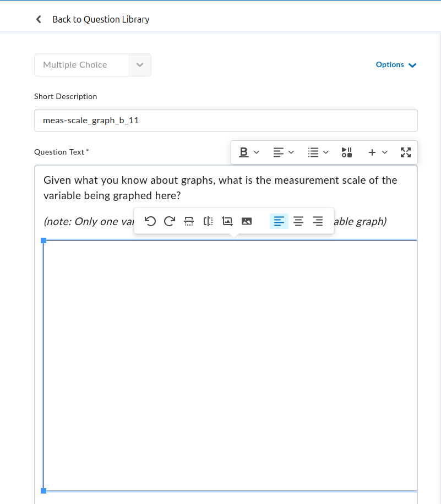Go back to Question Library link
The width and height of the screenshot is (441, 504).
101,19
